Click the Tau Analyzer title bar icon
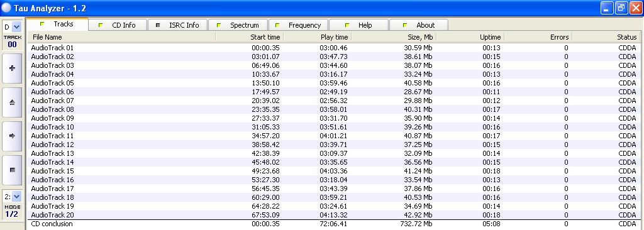Image resolution: width=644 pixels, height=230 pixels. 6,8
